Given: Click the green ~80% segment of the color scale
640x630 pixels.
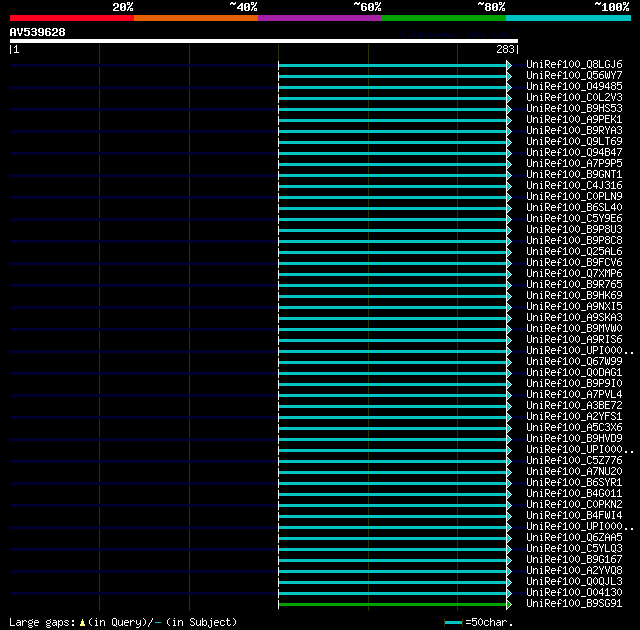Looking at the screenshot, I should coord(444,18).
